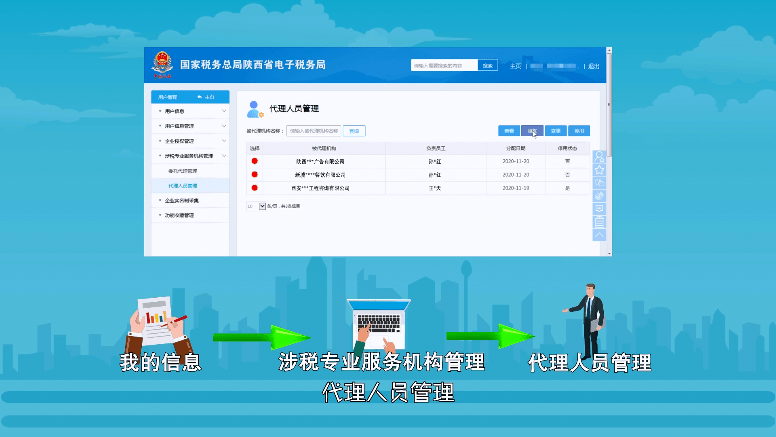The width and height of the screenshot is (776, 437).
Task: Click the 2020-11-19 date cell
Action: click(x=516, y=188)
